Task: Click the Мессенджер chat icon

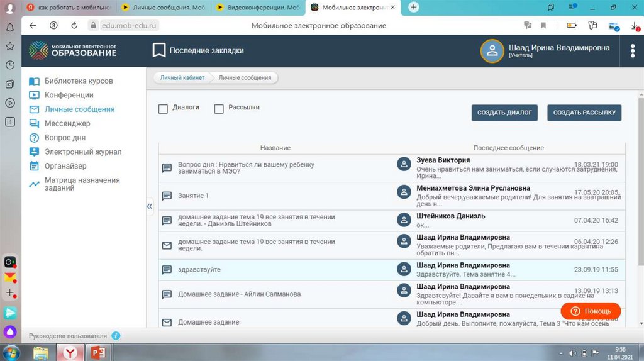Action: click(34, 123)
